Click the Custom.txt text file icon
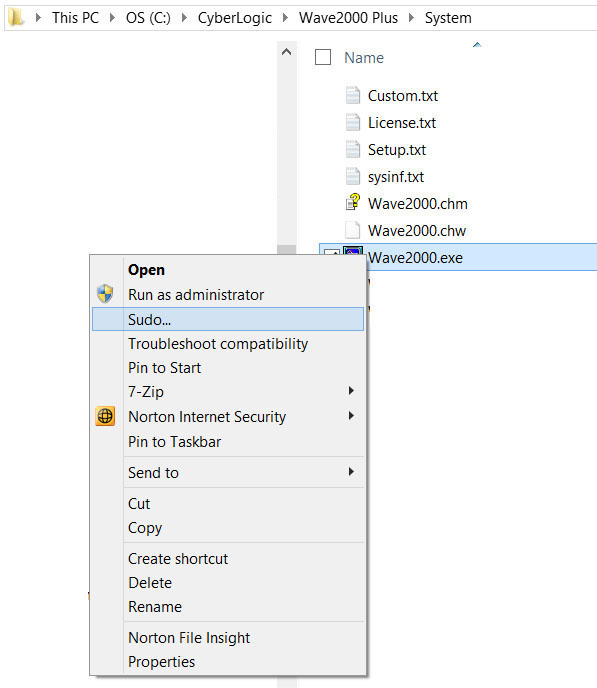Screen dimensions: 597x688 [353, 95]
